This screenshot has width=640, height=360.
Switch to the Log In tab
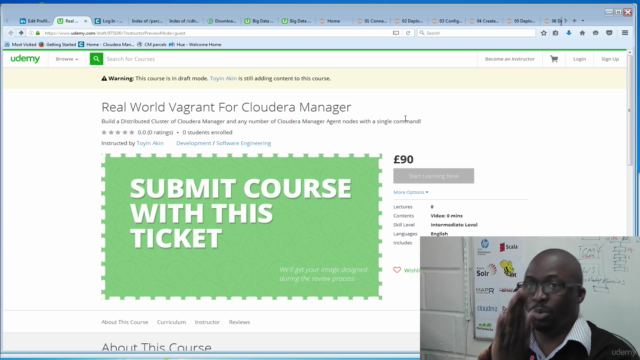[x=110, y=21]
